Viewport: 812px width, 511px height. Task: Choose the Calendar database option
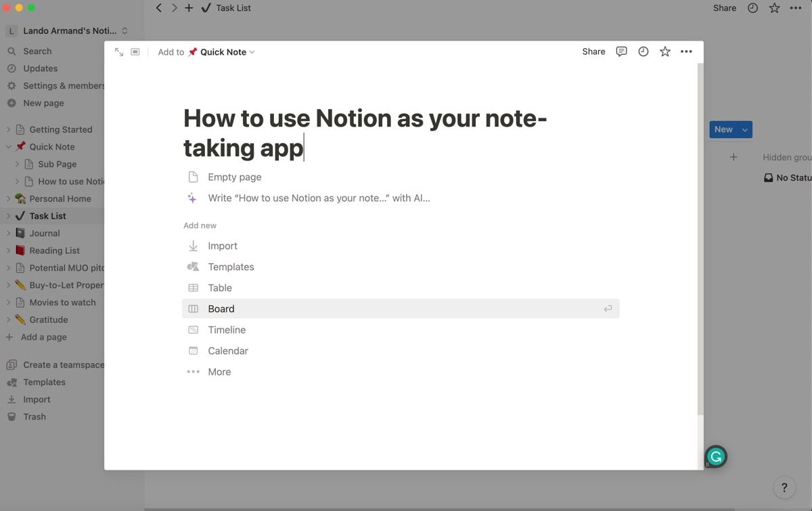pos(228,351)
